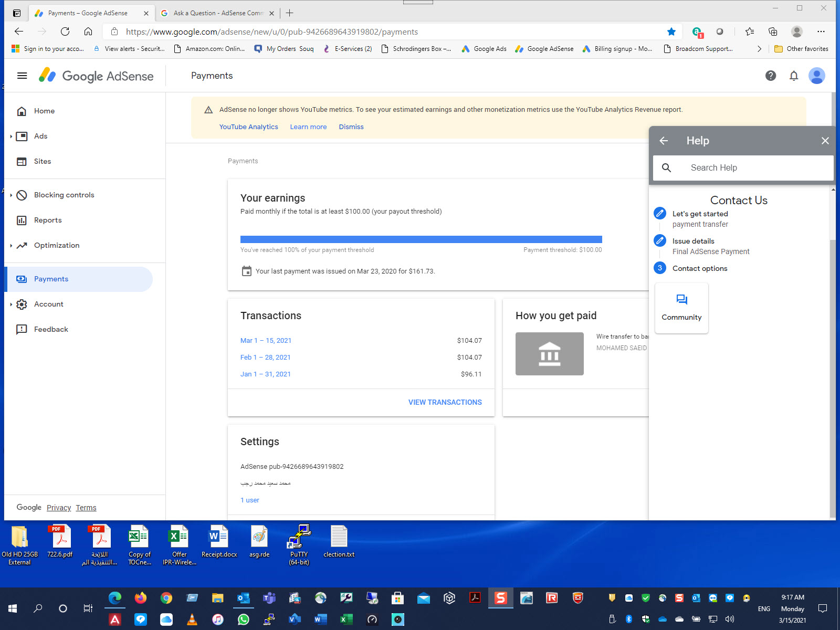The width and height of the screenshot is (840, 630).
Task: Show AdSense notifications bell
Action: pyautogui.click(x=794, y=76)
